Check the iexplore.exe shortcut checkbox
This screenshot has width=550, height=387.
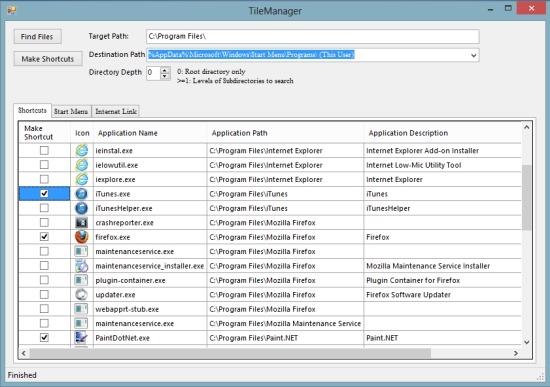[44, 179]
